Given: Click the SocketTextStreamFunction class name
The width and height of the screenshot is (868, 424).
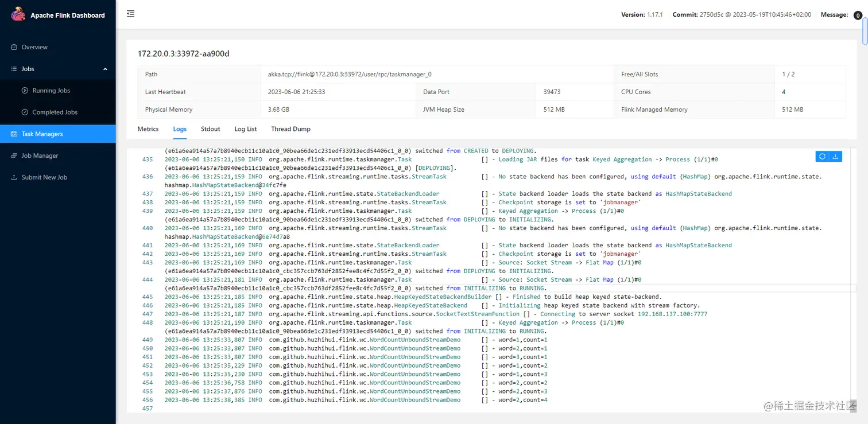Looking at the screenshot, I should tap(478, 314).
